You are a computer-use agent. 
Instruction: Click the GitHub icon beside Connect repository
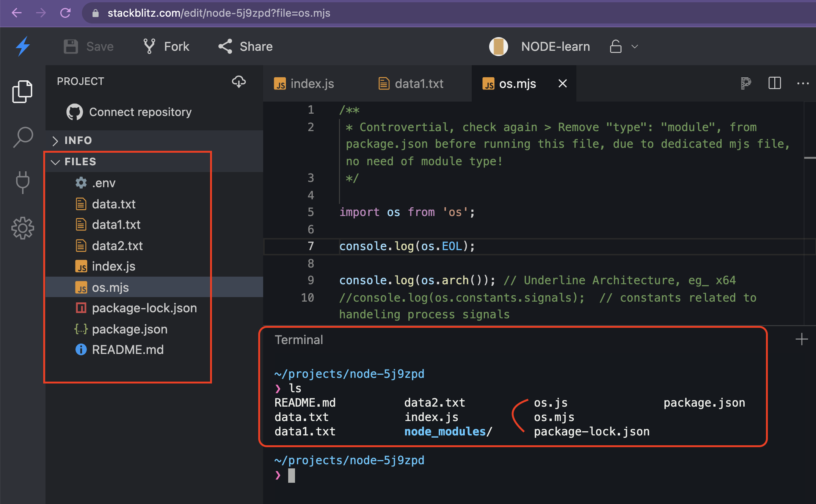click(74, 112)
